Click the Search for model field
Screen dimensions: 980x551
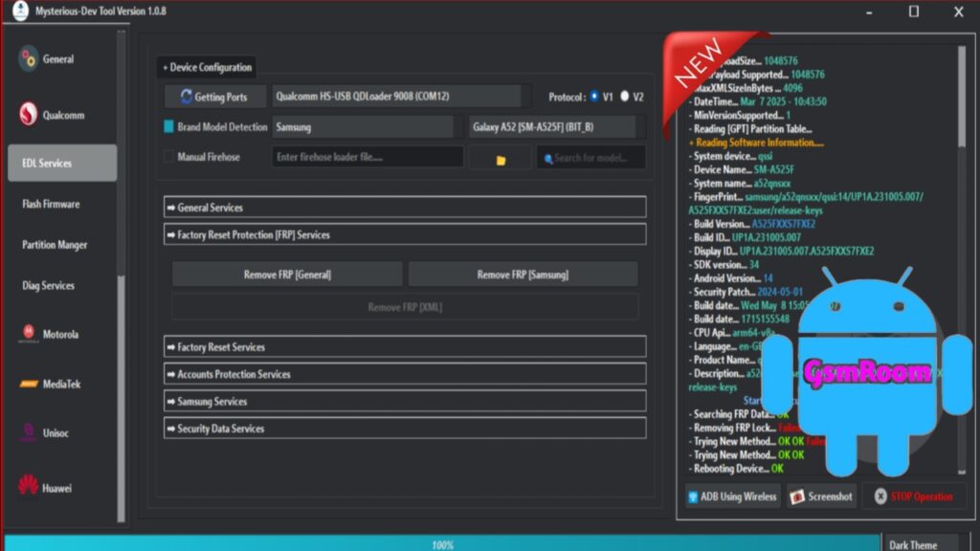point(590,158)
